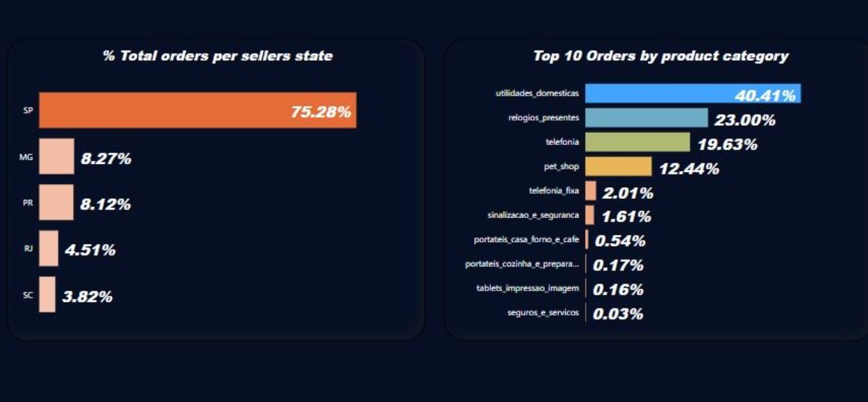Select the pet_shop yellow bar
Viewport: 868px width, 402px height.
coord(619,166)
